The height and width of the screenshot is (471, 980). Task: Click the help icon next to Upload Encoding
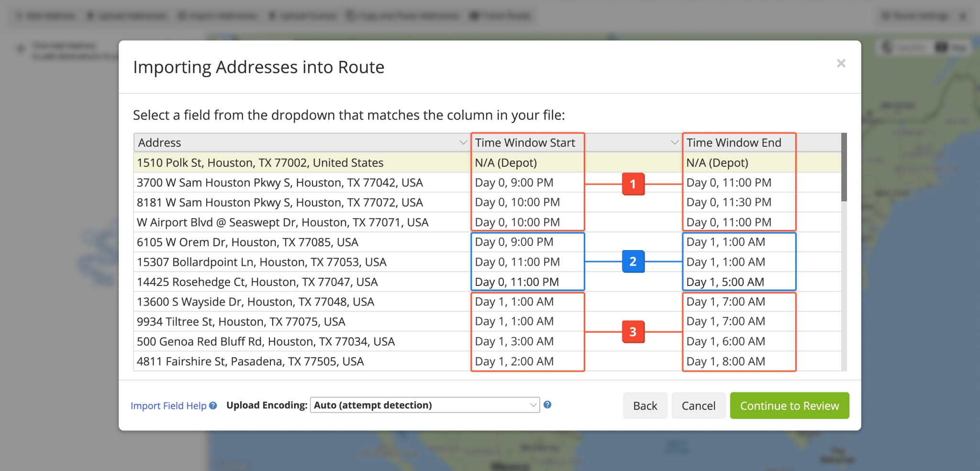point(547,405)
